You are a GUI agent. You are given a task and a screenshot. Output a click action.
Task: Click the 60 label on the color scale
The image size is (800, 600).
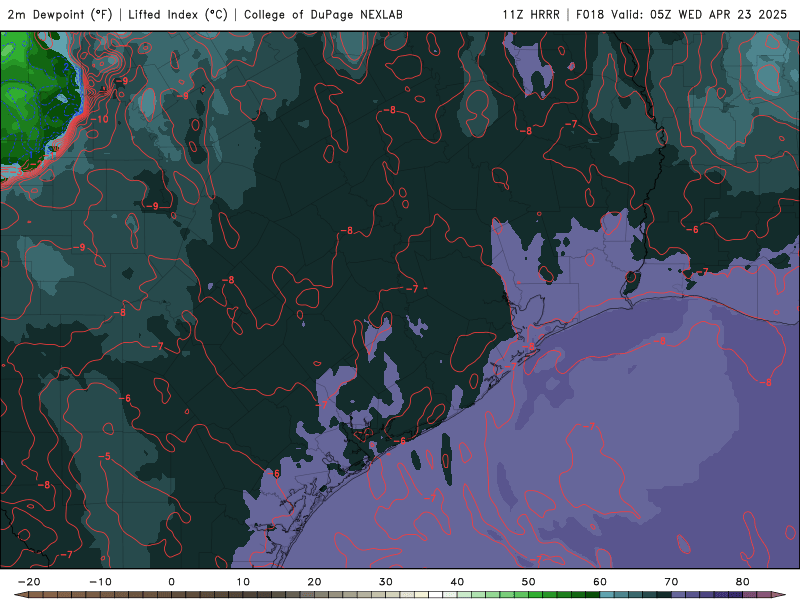click(600, 582)
